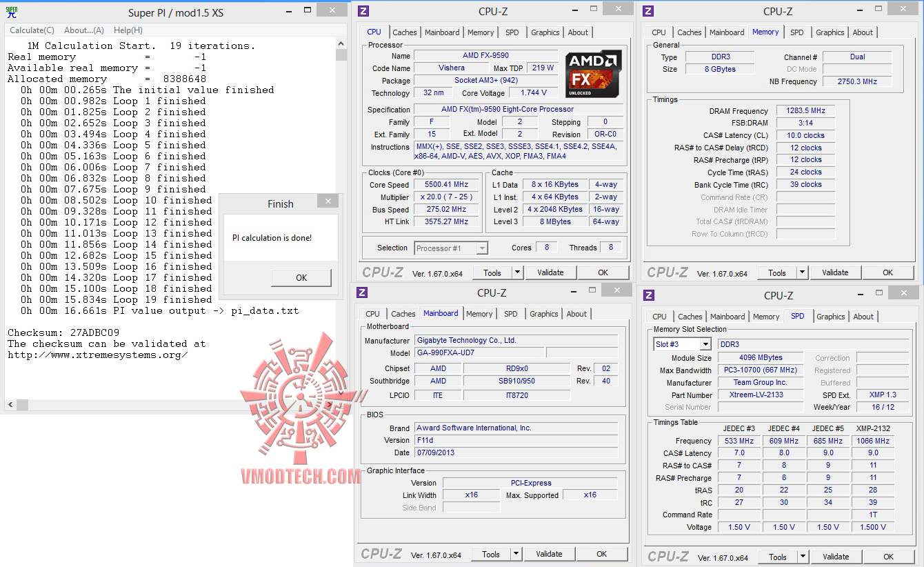This screenshot has height=567, width=924.
Task: Switch to Caches tab in AMD FX-9590 window
Action: tap(405, 32)
